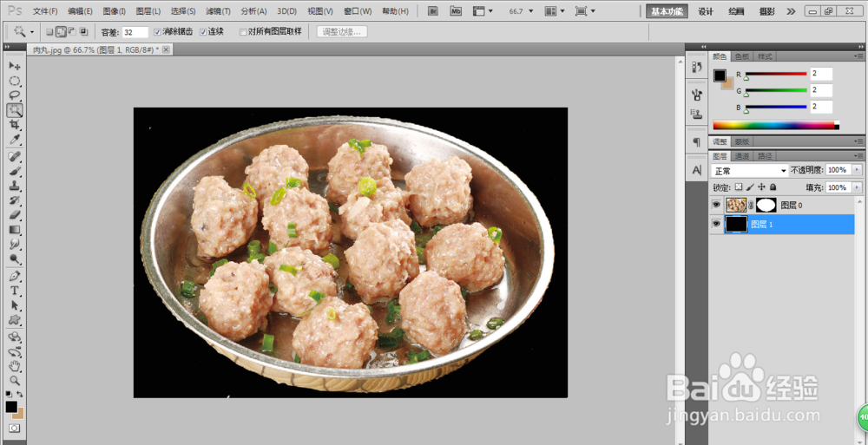
Task: Hide 图层 1 via eye icon
Action: pos(716,224)
